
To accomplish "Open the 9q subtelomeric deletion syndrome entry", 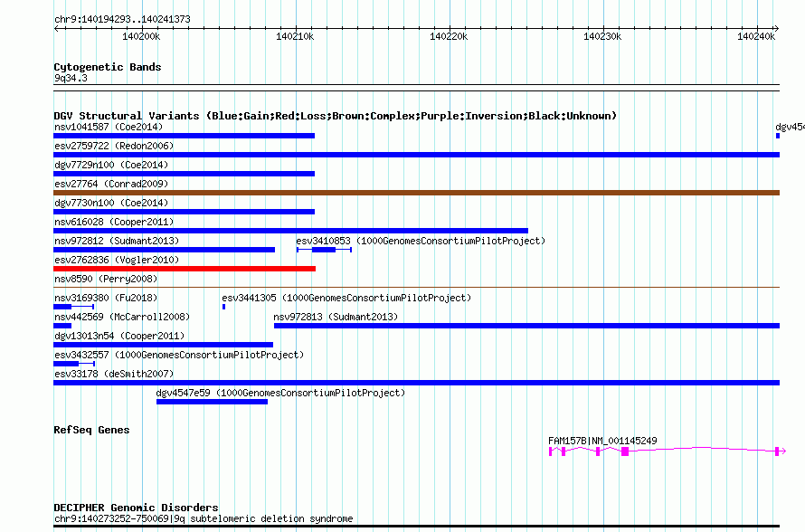I will [x=204, y=518].
